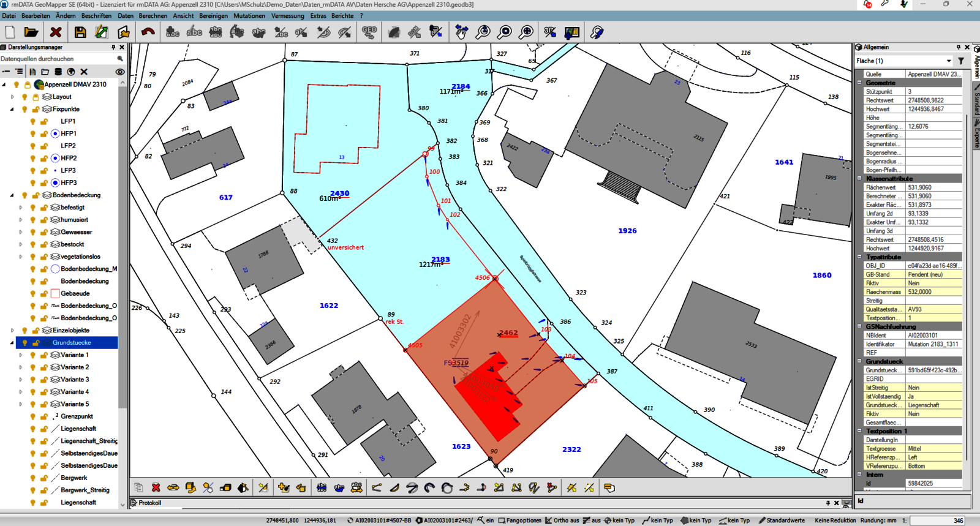Toggle lock icon for HFP1 layer
Screen dimensions: 980x526
[x=44, y=133]
